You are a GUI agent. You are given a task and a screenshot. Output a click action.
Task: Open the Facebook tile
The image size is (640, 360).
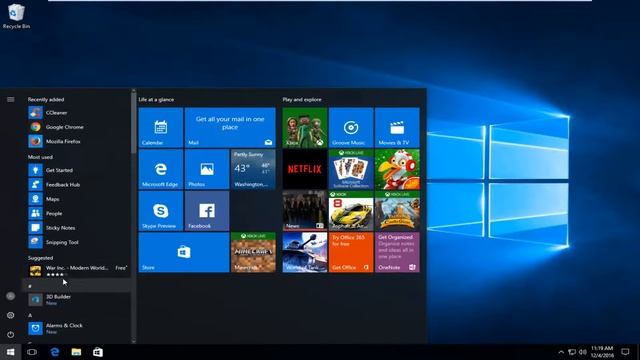click(207, 211)
